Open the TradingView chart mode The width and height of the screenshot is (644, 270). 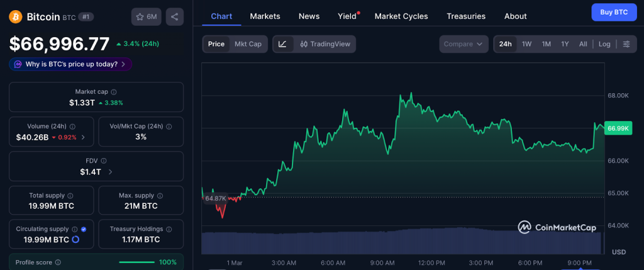point(325,44)
